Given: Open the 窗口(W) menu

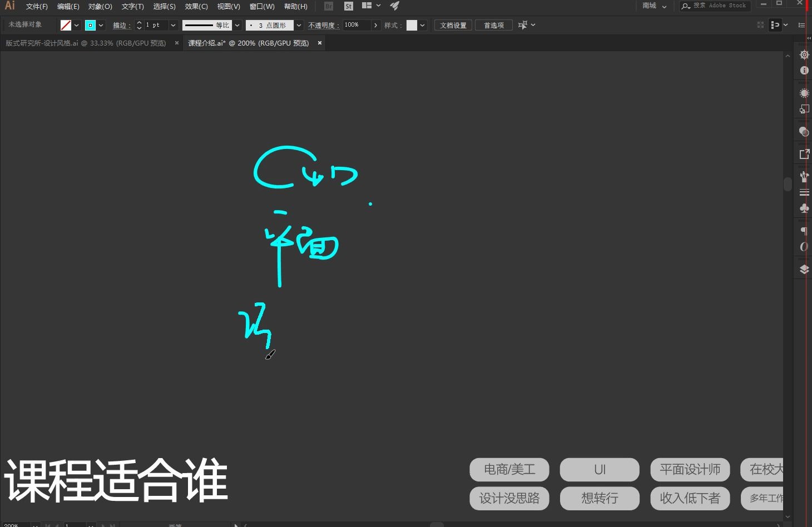Looking at the screenshot, I should click(x=261, y=6).
